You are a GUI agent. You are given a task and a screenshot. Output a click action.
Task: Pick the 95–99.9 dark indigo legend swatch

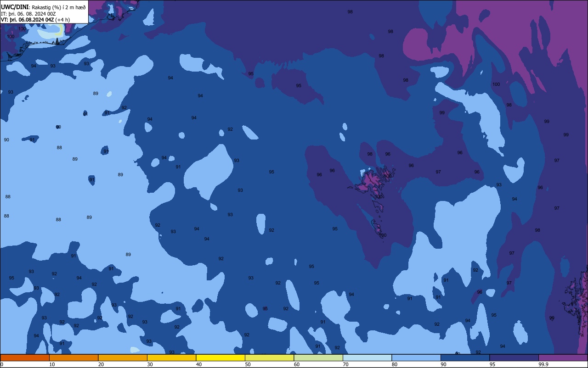click(x=514, y=357)
